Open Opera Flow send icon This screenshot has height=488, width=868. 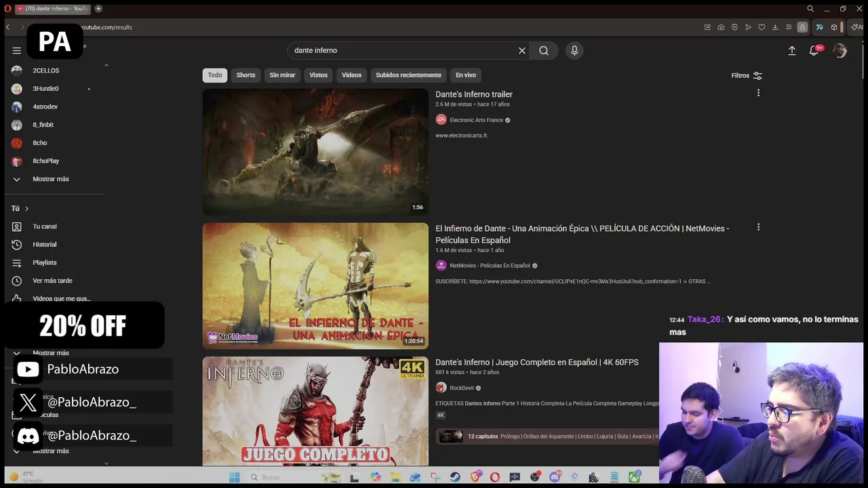748,27
